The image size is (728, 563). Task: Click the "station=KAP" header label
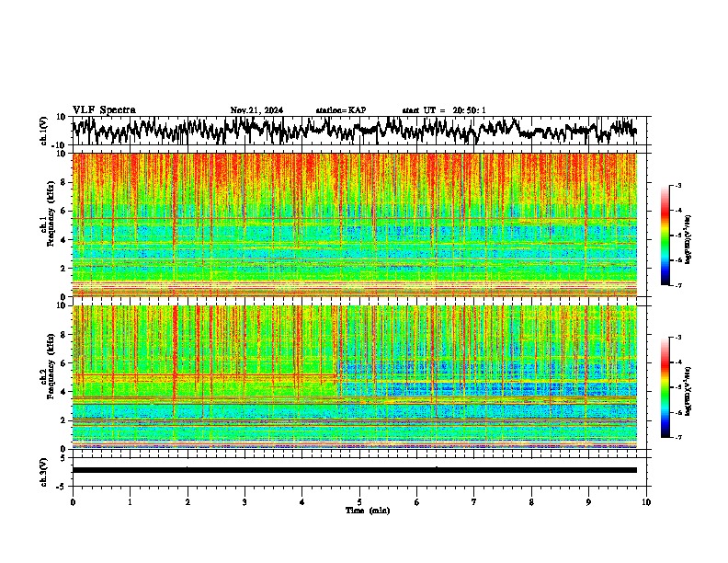341,110
